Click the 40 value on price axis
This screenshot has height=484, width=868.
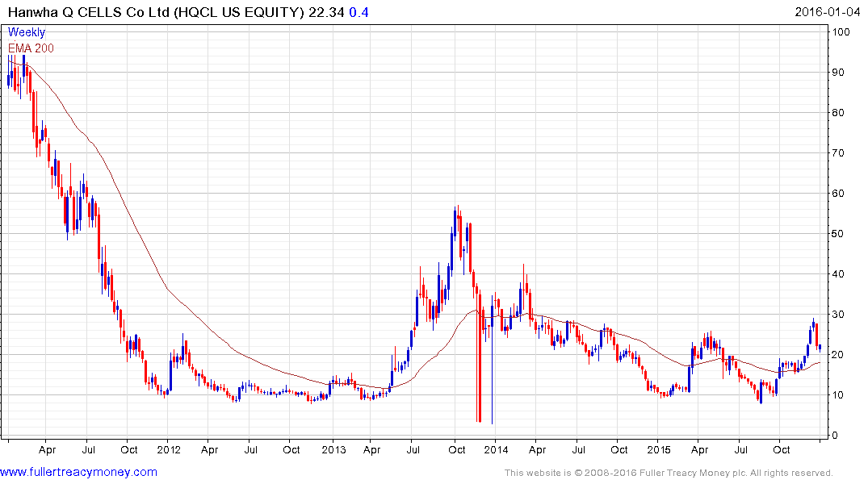click(838, 274)
